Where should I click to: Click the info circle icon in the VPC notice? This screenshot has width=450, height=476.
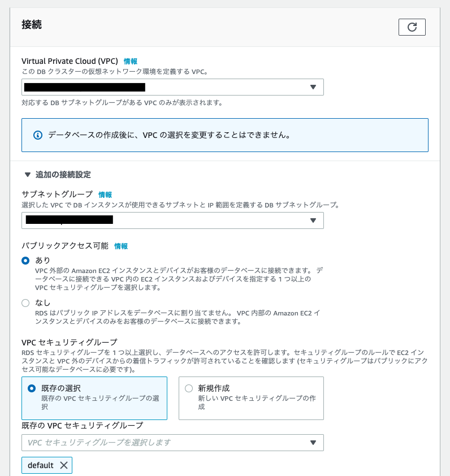(37, 135)
